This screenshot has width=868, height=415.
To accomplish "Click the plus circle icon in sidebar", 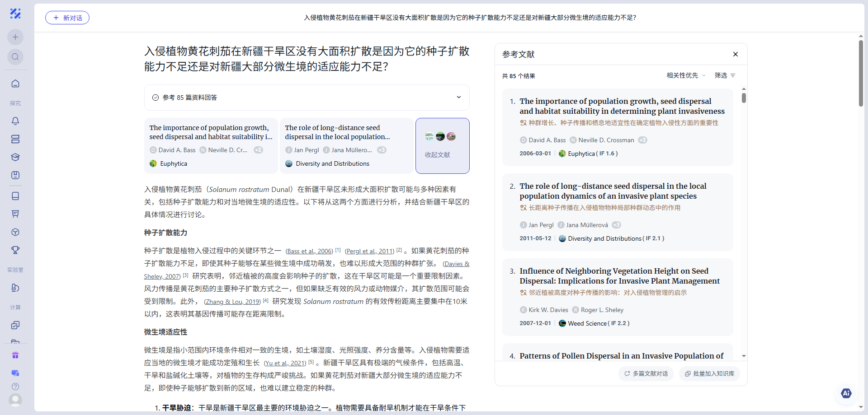I will 15,37.
